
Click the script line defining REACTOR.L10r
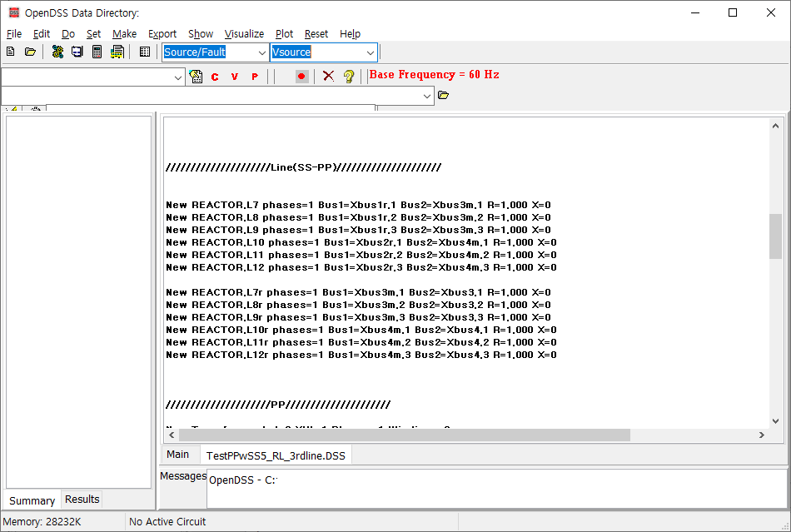pos(361,330)
